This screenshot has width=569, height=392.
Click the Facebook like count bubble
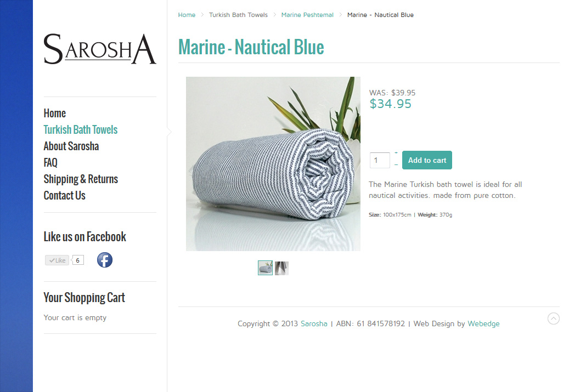tap(78, 260)
